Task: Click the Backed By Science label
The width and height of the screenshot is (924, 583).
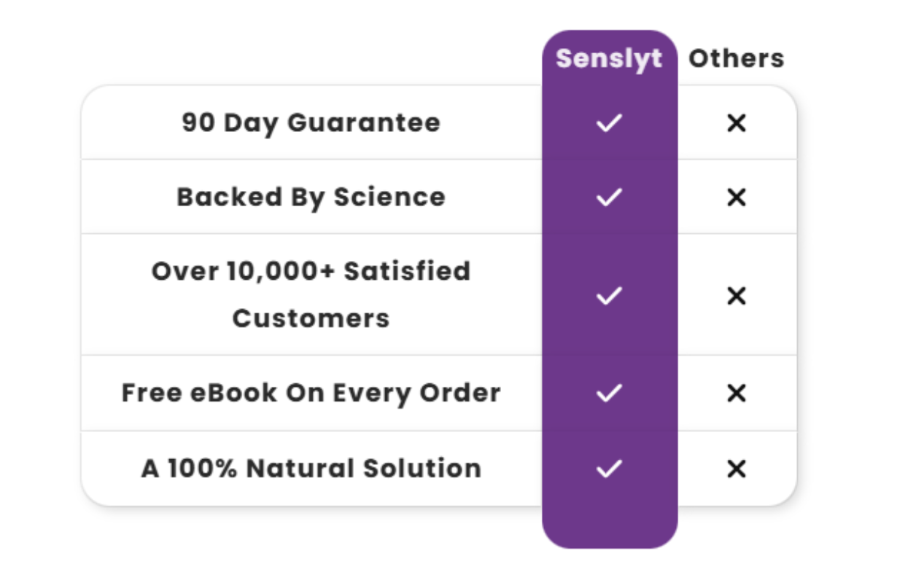Action: 311,197
